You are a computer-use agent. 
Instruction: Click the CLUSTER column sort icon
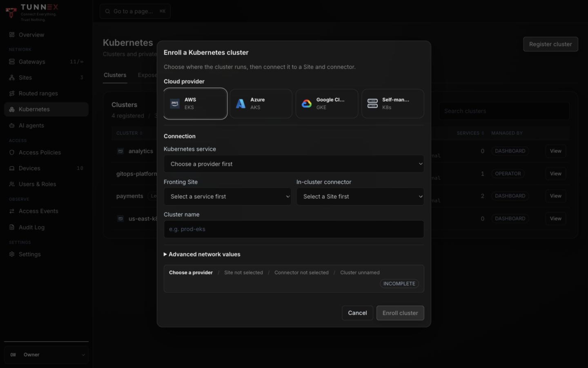click(141, 133)
